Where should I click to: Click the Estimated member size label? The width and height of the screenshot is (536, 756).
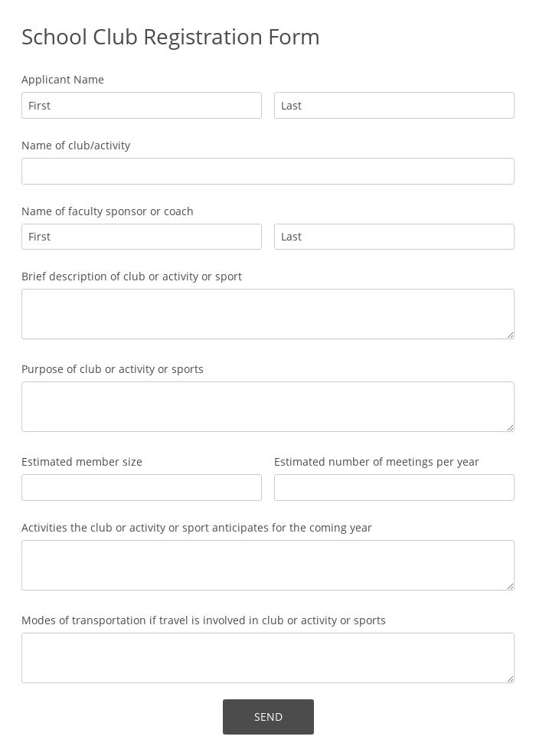82,462
